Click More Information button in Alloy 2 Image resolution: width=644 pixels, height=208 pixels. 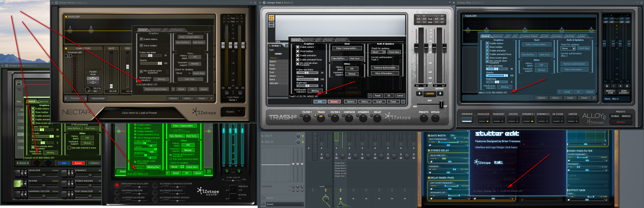(574, 70)
